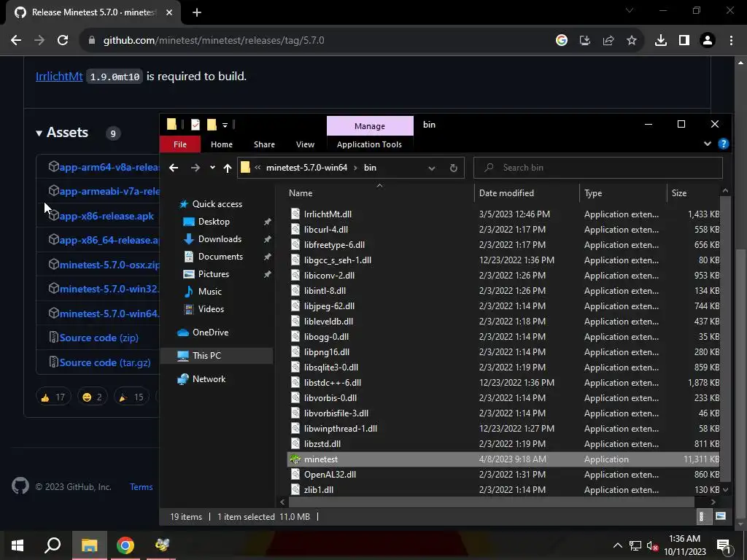The width and height of the screenshot is (747, 560).
Task: Open Minetest app icon in taskbar
Action: coord(162,545)
